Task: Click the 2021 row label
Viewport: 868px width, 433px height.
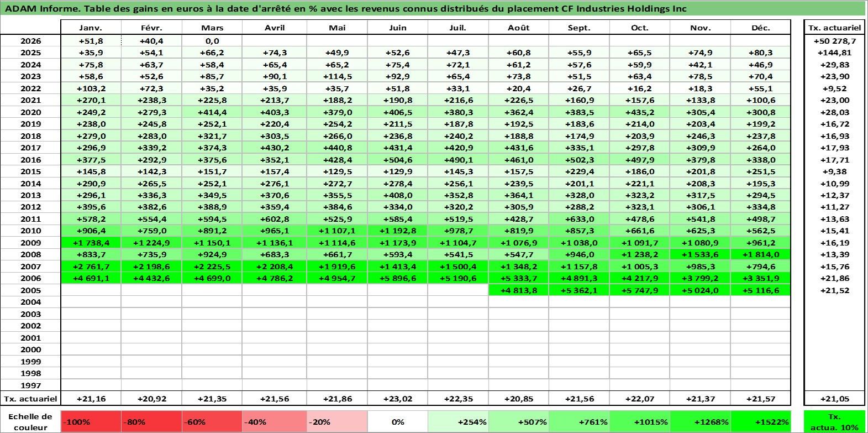Action: click(30, 100)
